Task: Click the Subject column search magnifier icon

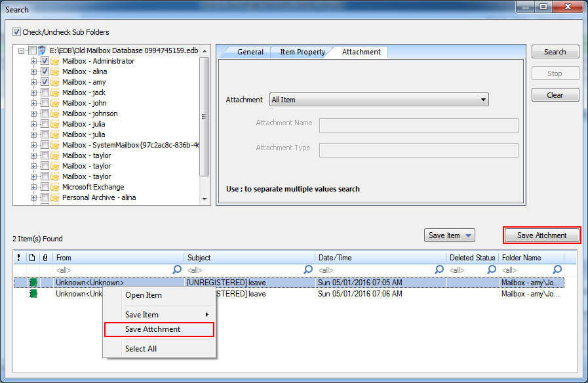Action: (x=308, y=270)
